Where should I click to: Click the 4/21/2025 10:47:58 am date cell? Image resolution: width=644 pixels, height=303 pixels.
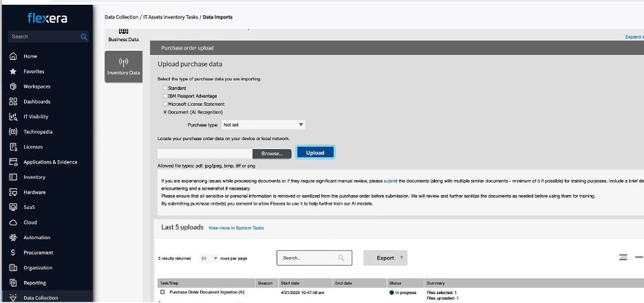[302, 293]
